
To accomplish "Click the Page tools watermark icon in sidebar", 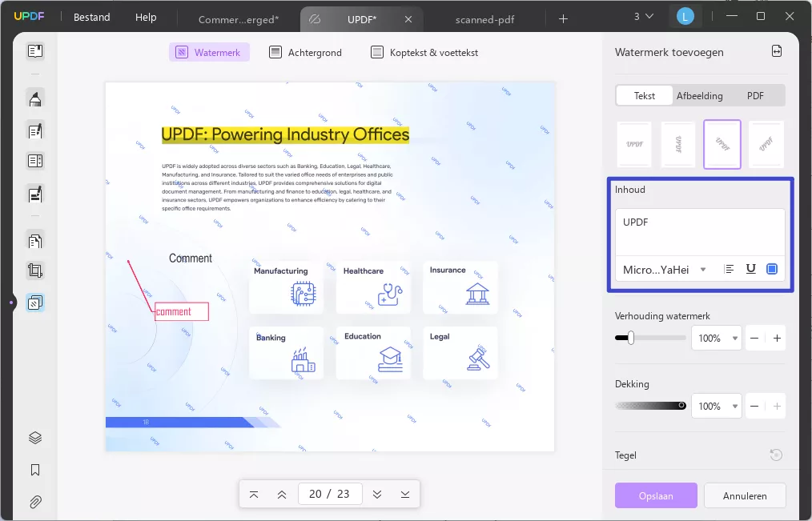I will pyautogui.click(x=35, y=303).
